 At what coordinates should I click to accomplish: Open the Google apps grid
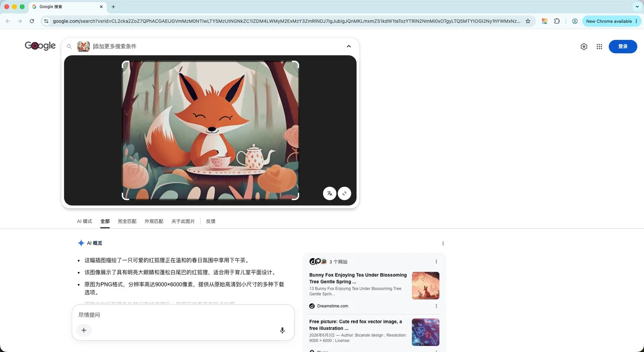[x=599, y=46]
